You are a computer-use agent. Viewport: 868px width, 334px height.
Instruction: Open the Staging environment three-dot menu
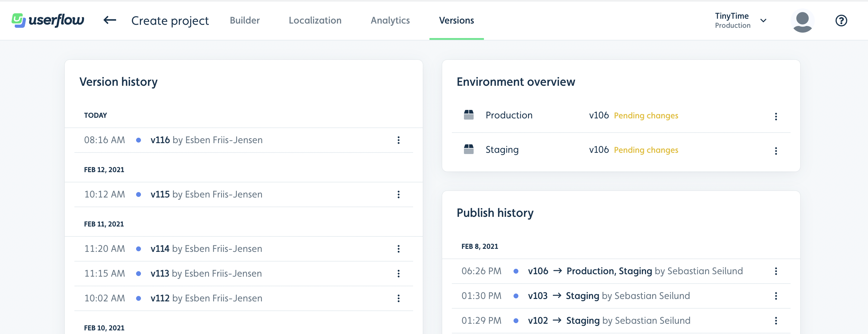(x=776, y=151)
